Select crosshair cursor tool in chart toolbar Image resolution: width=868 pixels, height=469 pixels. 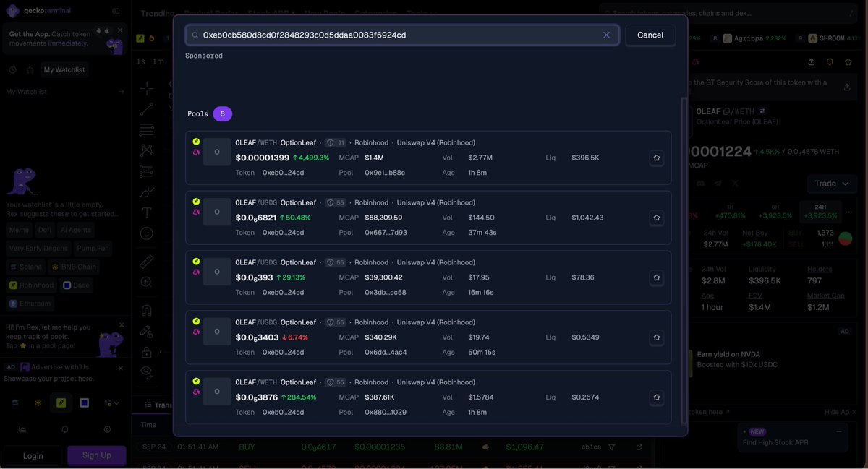tap(147, 88)
